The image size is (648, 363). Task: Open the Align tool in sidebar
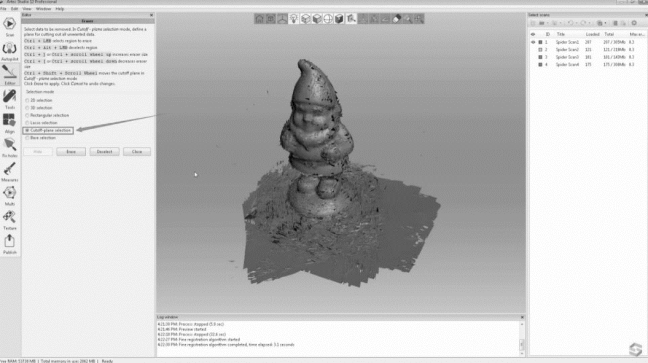point(10,123)
